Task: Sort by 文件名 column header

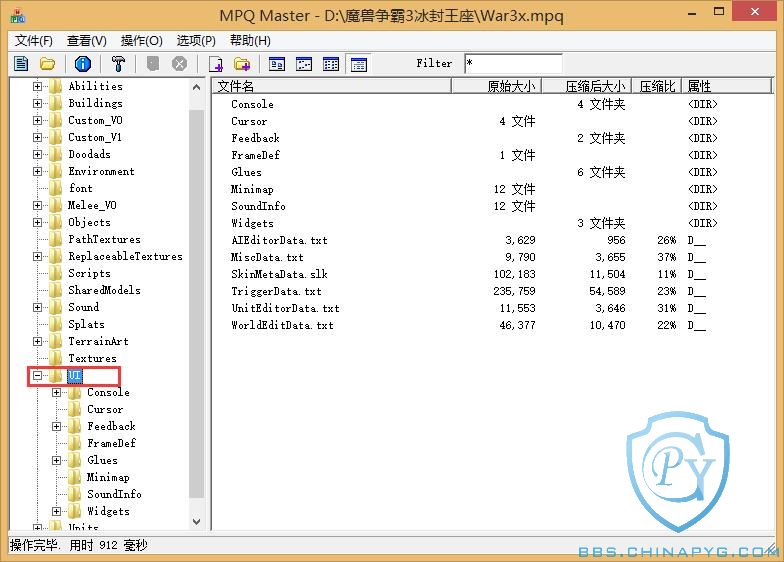Action: pyautogui.click(x=330, y=87)
